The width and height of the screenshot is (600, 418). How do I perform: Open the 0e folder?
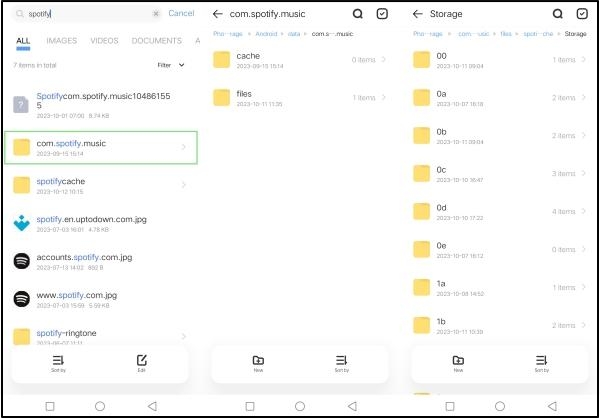pyautogui.click(x=500, y=250)
